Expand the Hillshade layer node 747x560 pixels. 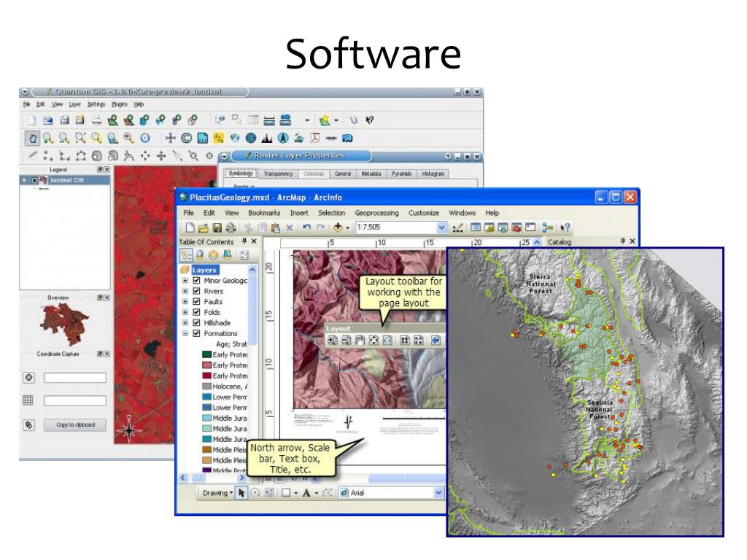click(185, 322)
